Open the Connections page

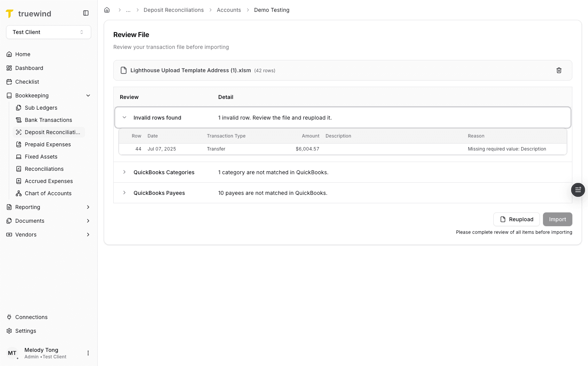(x=31, y=317)
